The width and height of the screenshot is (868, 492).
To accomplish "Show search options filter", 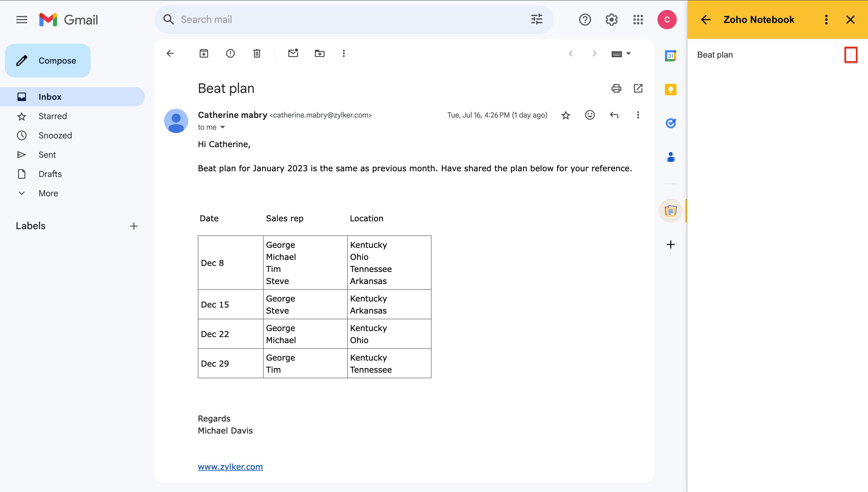I will (537, 20).
